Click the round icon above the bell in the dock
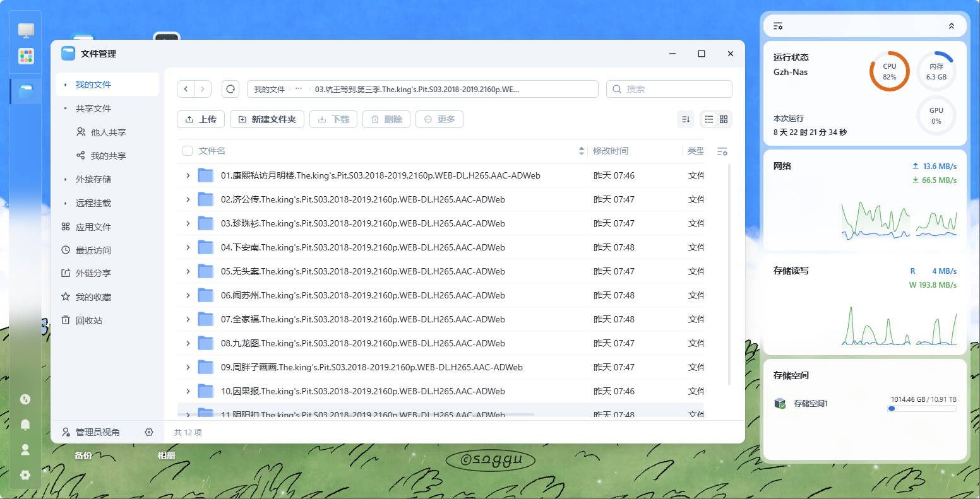 click(x=25, y=399)
